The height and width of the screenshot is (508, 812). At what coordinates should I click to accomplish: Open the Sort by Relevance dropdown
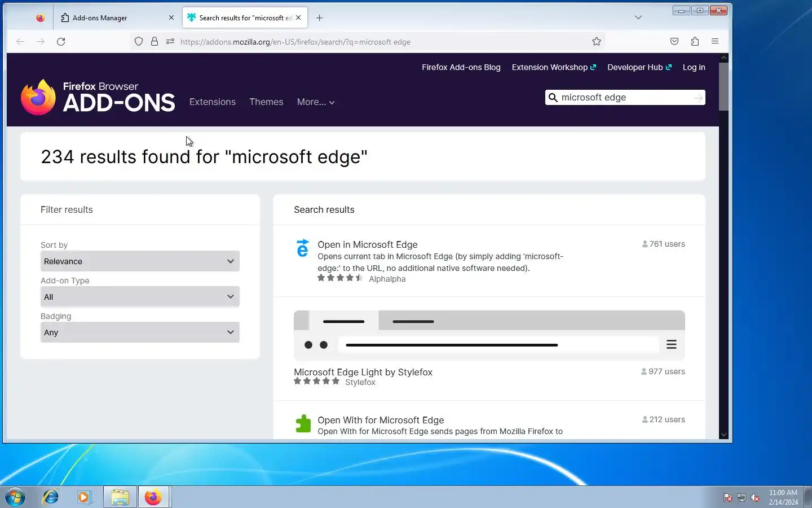[140, 261]
